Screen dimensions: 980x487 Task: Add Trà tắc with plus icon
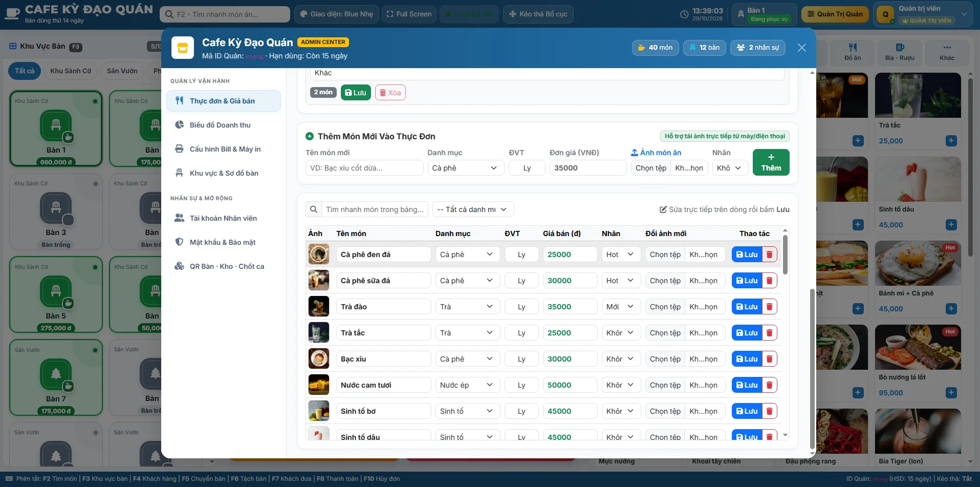pos(951,140)
